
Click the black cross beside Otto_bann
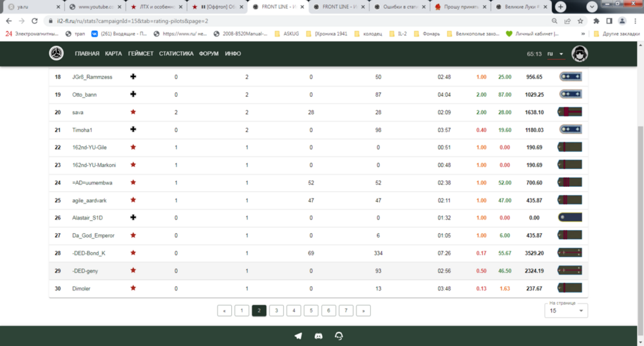tap(133, 94)
